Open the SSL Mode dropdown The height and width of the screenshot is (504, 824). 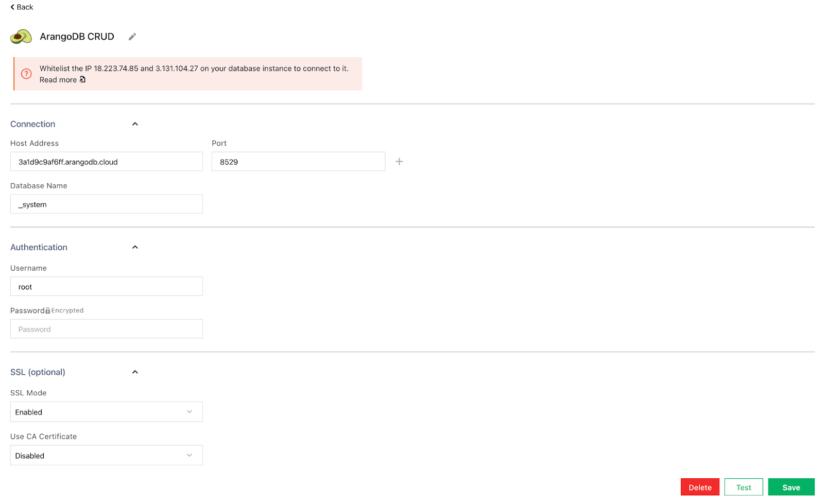coord(106,412)
